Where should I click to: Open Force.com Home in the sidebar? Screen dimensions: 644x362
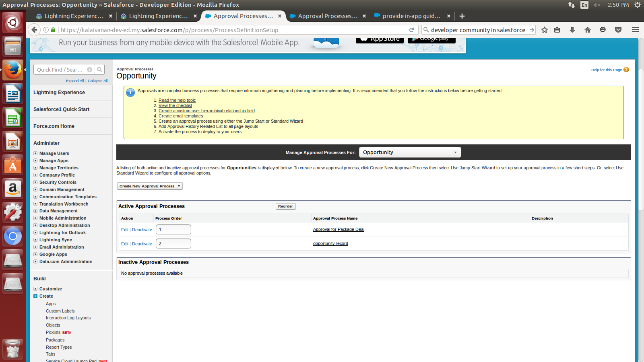54,126
